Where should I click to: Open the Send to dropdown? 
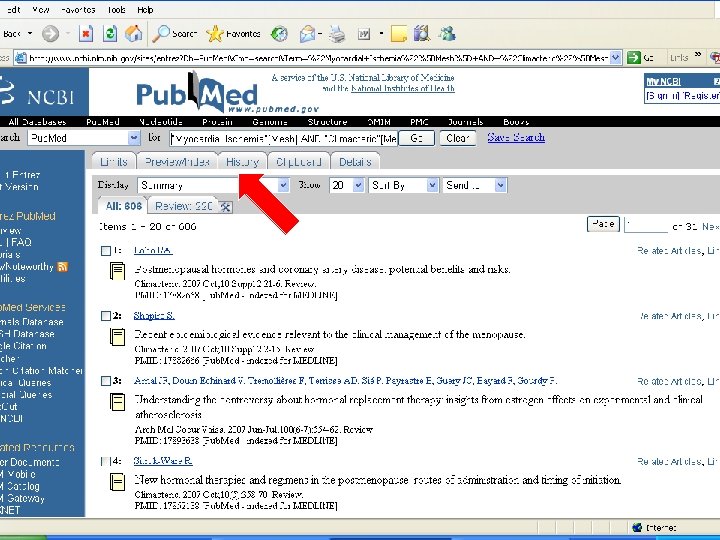[501, 186]
